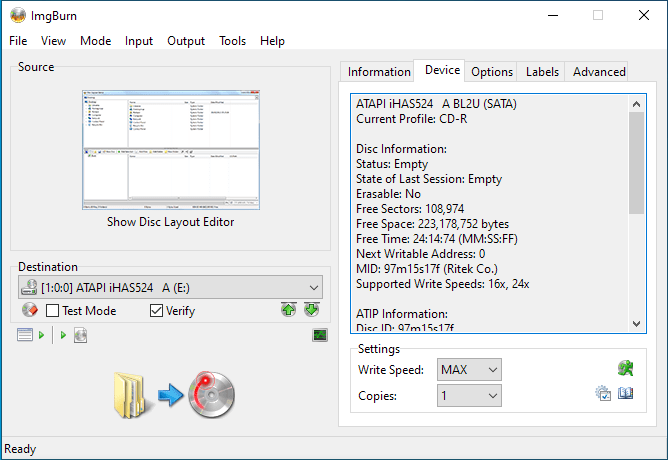668x460 pixels.
Task: Open the Output menu
Action: [186, 41]
